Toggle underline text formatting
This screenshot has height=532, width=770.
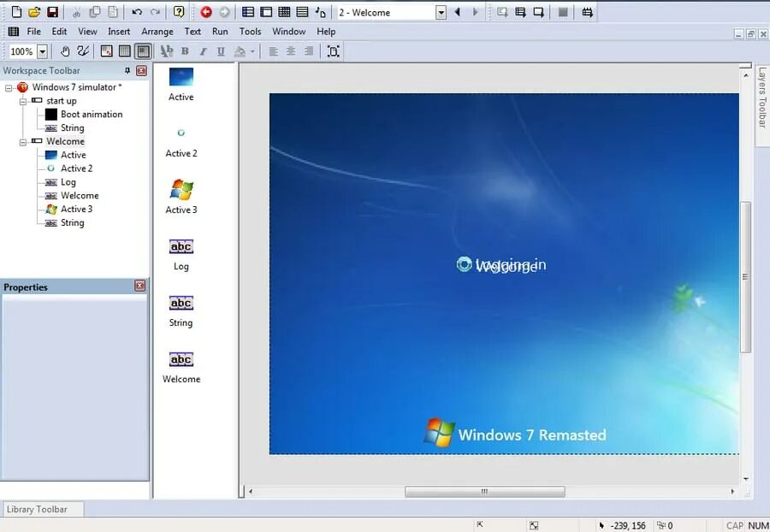(x=221, y=51)
